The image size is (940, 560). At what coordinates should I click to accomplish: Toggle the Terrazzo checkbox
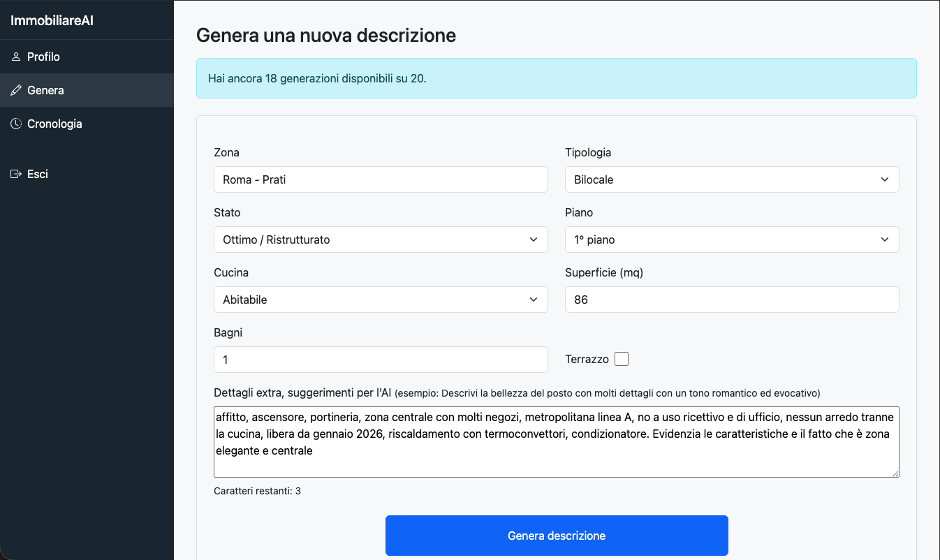point(622,359)
